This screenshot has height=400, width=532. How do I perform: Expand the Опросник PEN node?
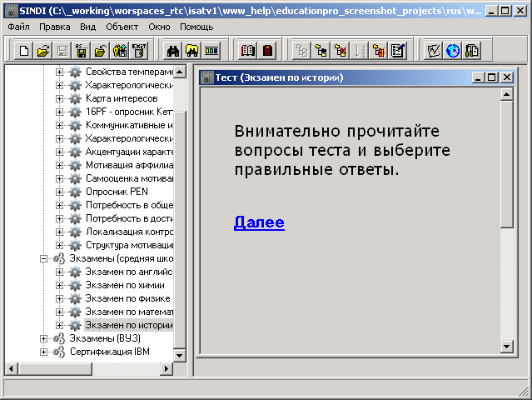60,192
